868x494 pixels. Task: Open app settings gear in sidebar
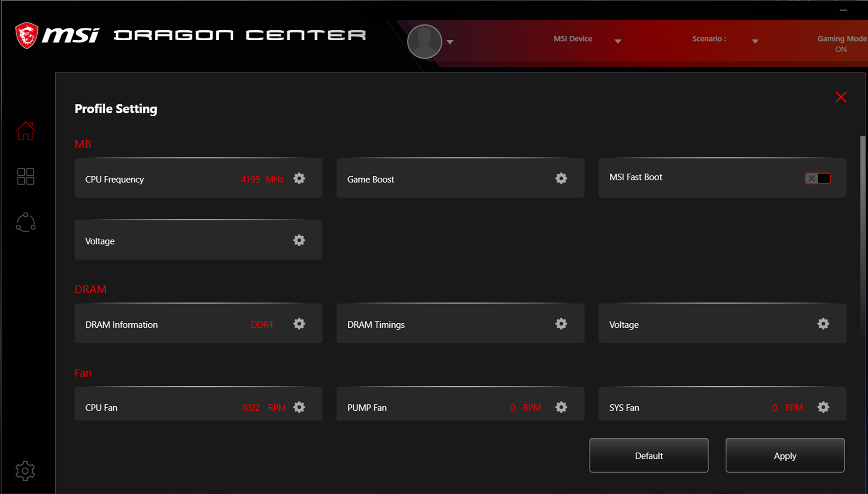pyautogui.click(x=25, y=471)
